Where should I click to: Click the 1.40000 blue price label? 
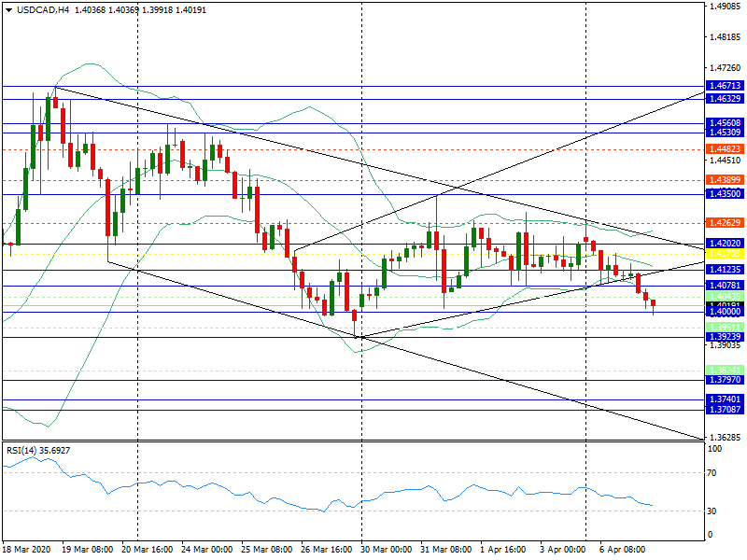coord(725,313)
